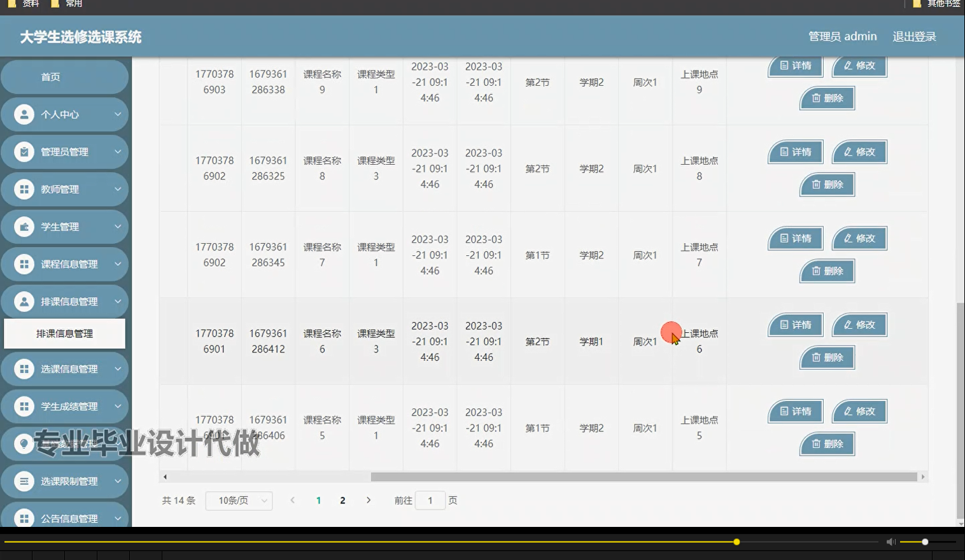The image size is (965, 560).
Task: Open the 首页 sidebar item
Action: [x=65, y=77]
